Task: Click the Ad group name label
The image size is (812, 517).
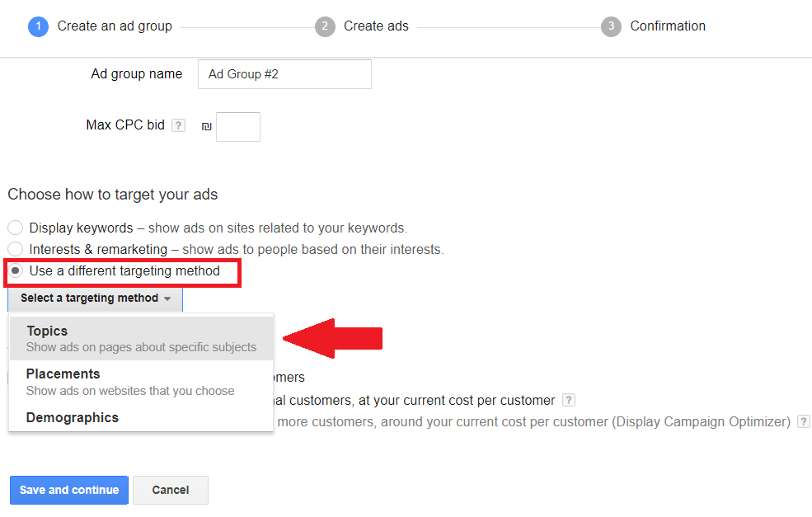Action: pyautogui.click(x=137, y=74)
